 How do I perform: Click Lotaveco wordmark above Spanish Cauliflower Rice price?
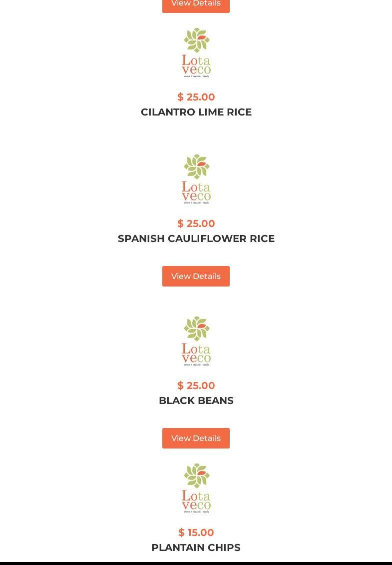196,192
